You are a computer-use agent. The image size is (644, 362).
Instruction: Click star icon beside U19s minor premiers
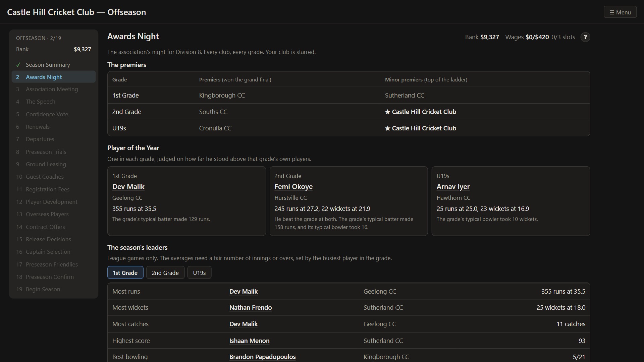(x=388, y=128)
